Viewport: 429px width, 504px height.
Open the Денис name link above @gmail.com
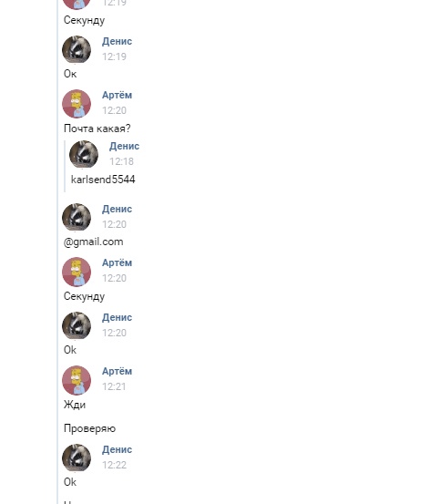pyautogui.click(x=117, y=210)
